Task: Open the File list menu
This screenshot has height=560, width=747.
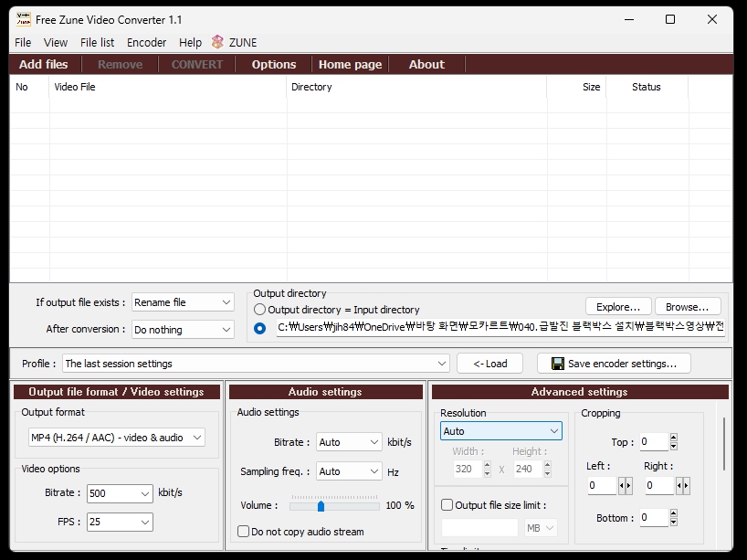Action: (97, 42)
